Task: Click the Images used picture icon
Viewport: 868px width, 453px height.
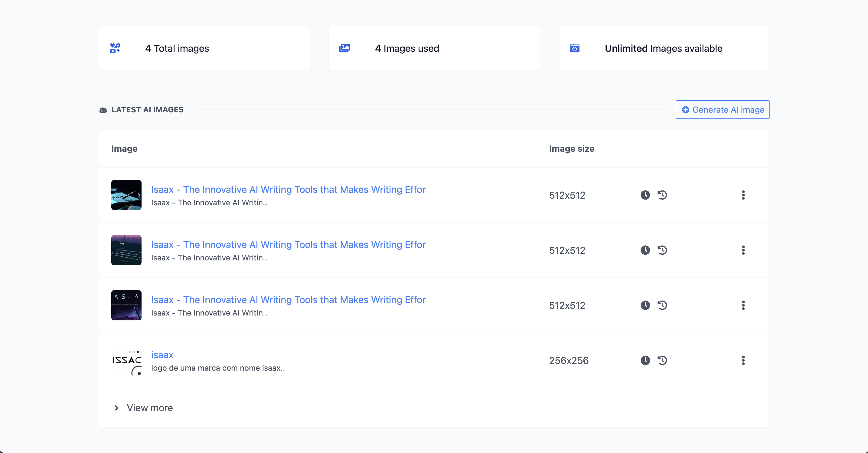Action: click(x=345, y=48)
